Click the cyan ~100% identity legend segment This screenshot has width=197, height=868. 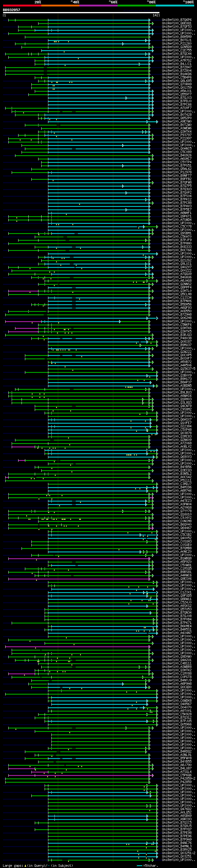coord(175,6)
